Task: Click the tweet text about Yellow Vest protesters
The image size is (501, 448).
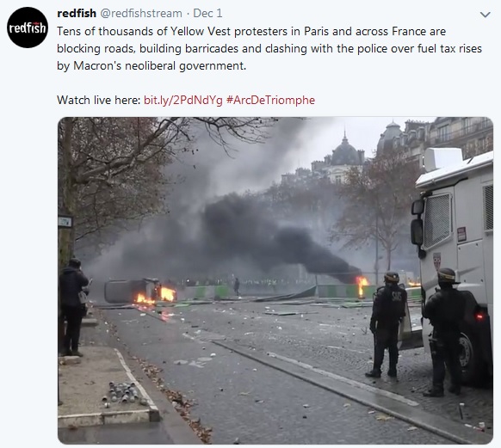Action: [x=269, y=48]
